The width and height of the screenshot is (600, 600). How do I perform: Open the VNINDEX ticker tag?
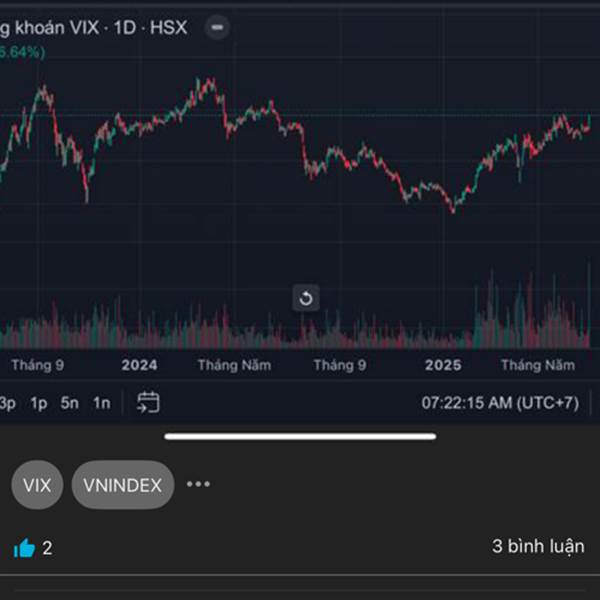pyautogui.click(x=123, y=485)
